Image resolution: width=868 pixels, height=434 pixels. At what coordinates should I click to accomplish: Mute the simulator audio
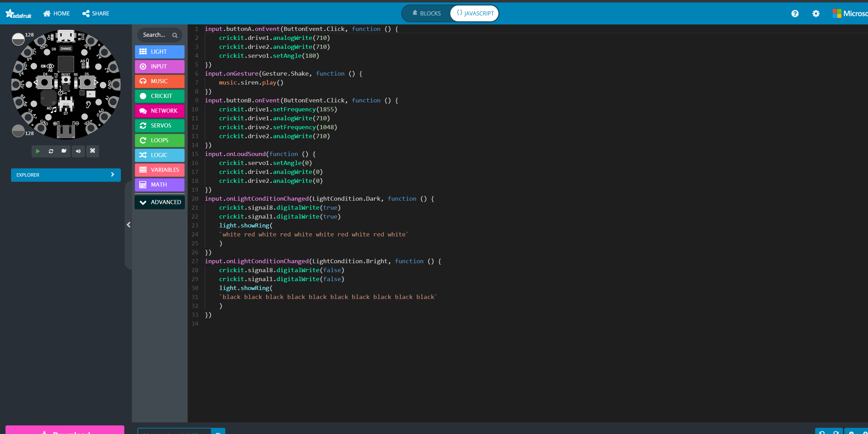coord(78,151)
